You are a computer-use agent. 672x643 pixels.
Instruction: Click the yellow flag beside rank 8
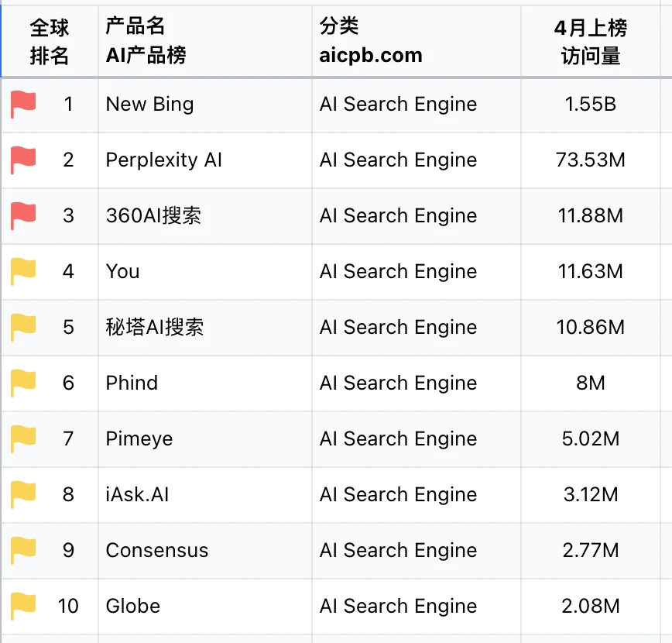click(x=23, y=495)
